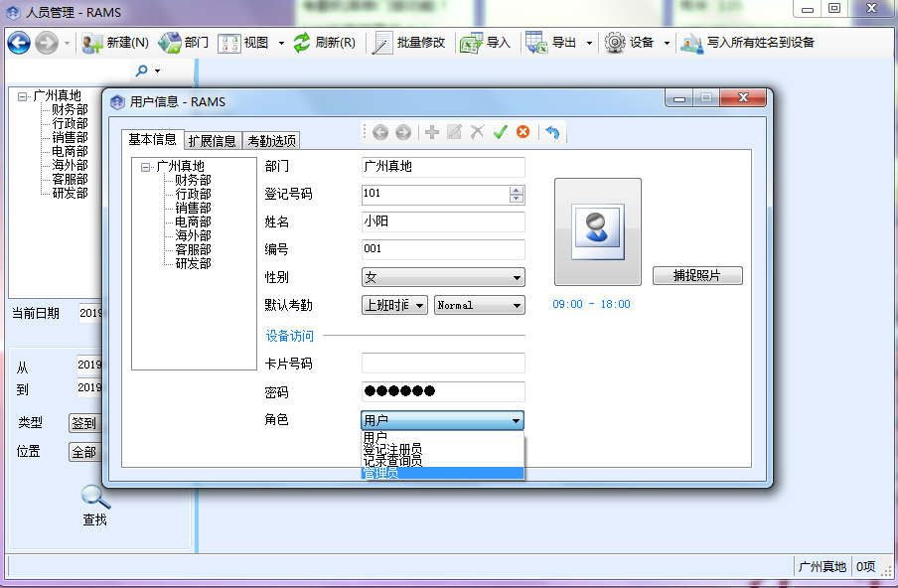Click the 部门 field showing 广州真地
Image resolution: width=898 pixels, height=588 pixels.
pos(443,167)
